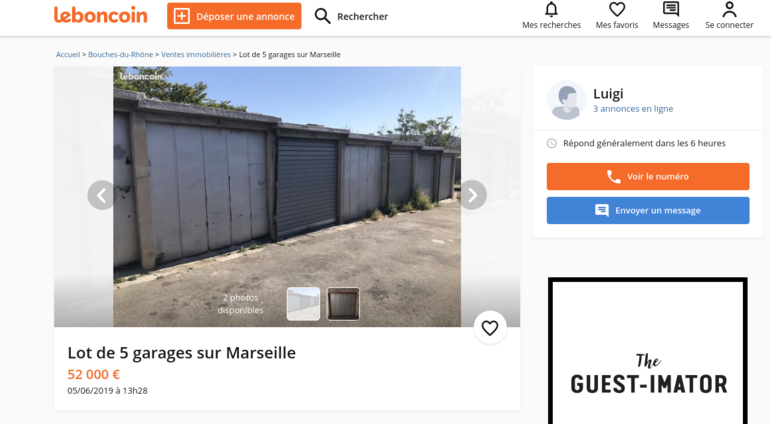Click the bell icon for Mes recherches
The image size is (771, 424).
click(x=551, y=9)
